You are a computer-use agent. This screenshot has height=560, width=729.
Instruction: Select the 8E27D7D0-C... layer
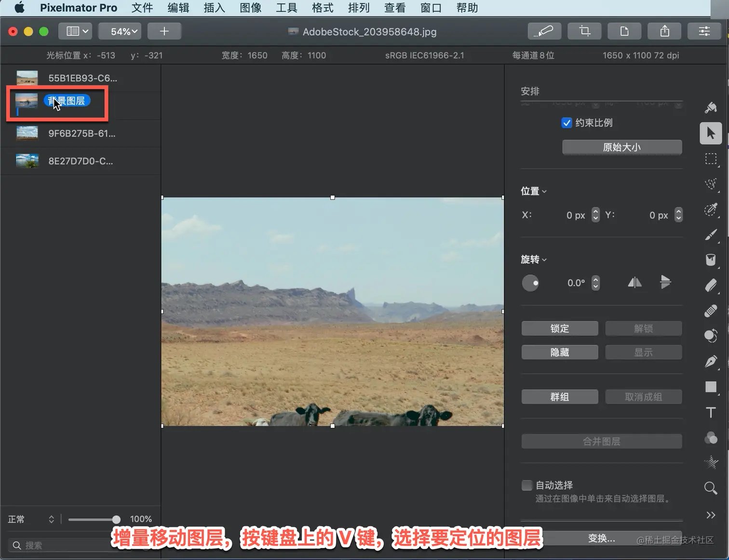click(81, 161)
